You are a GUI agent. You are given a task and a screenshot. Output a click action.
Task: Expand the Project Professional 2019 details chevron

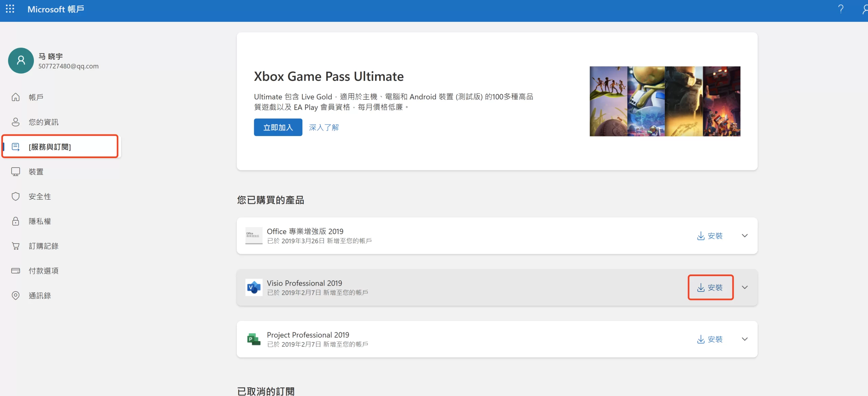point(745,339)
